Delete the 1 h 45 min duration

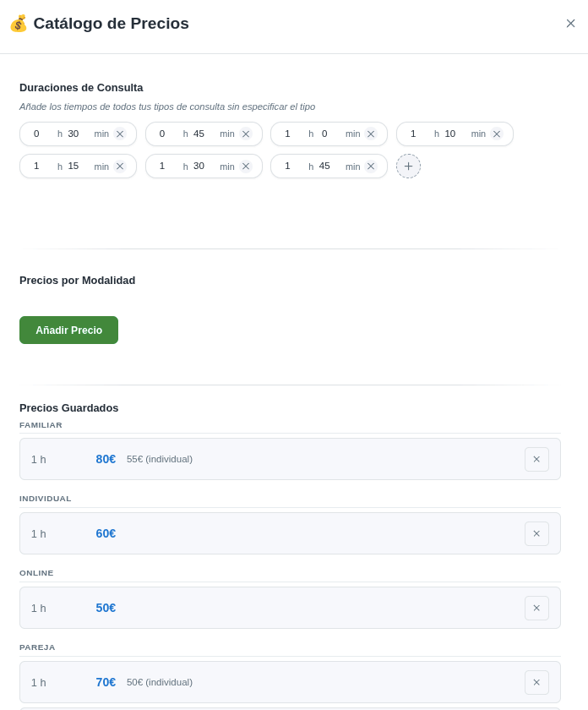pyautogui.click(x=371, y=167)
